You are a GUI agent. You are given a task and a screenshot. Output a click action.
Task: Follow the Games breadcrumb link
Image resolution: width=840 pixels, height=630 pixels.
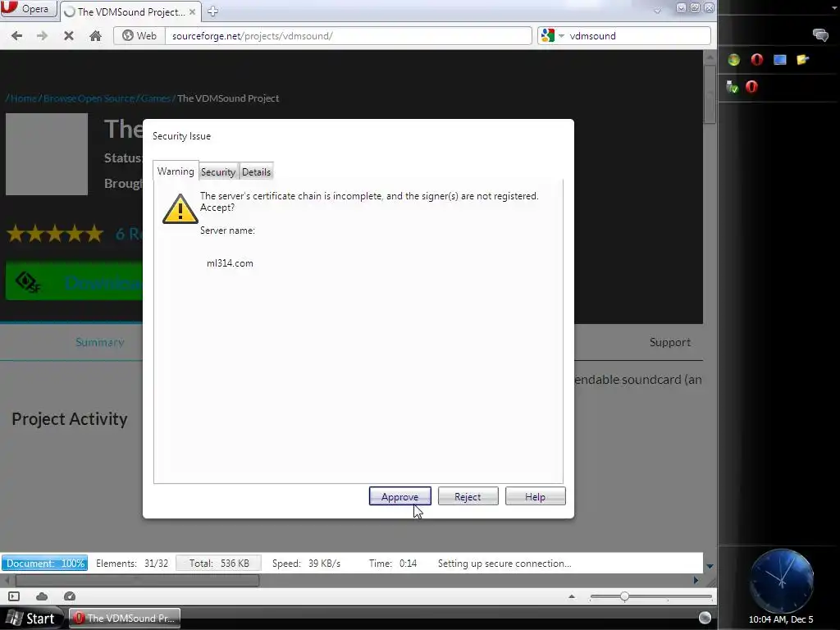[156, 98]
